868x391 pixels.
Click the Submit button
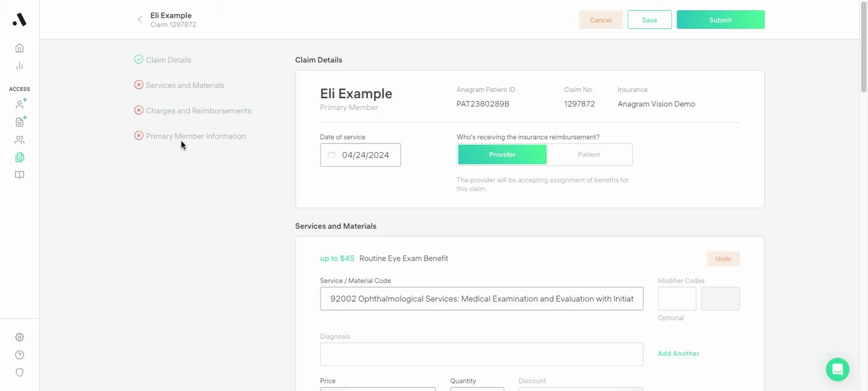(x=720, y=20)
